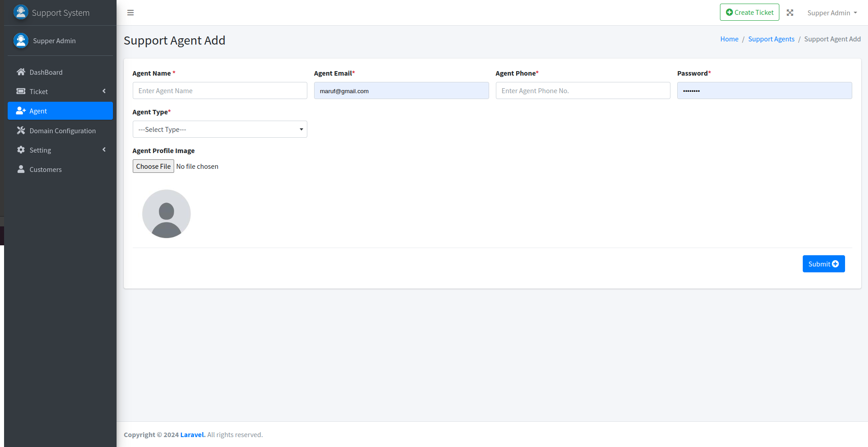The height and width of the screenshot is (447, 868).
Task: Select Agent in the sidebar menu
Action: (60, 111)
